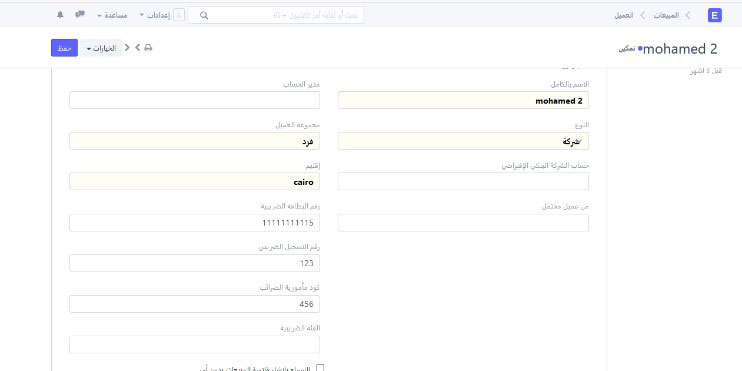Open the notifications bell icon
This screenshot has width=742, height=371.
click(x=60, y=15)
